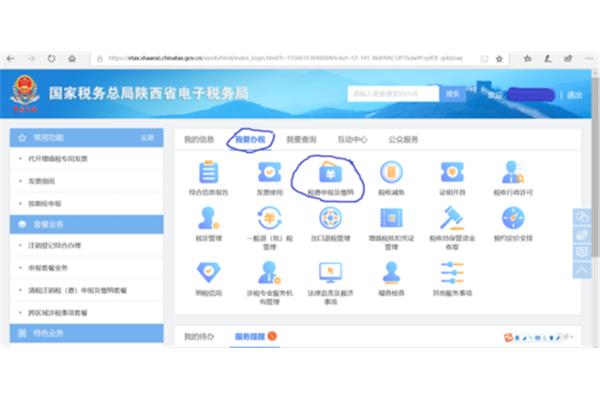Add page to favorites star icon
Screen dimensions: 600x400
[499, 59]
